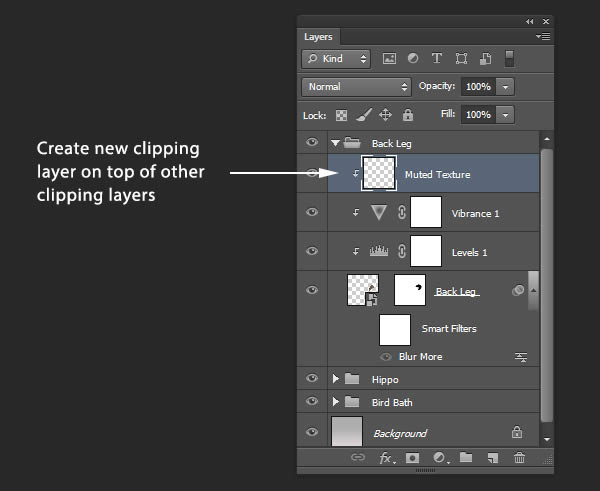
Task: Click the add layer style fx icon
Action: click(x=386, y=458)
